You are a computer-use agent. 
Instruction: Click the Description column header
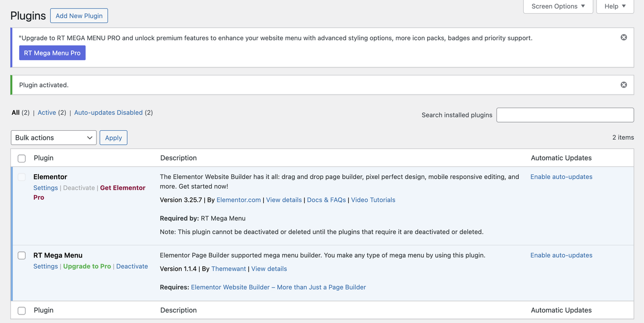coord(179,158)
